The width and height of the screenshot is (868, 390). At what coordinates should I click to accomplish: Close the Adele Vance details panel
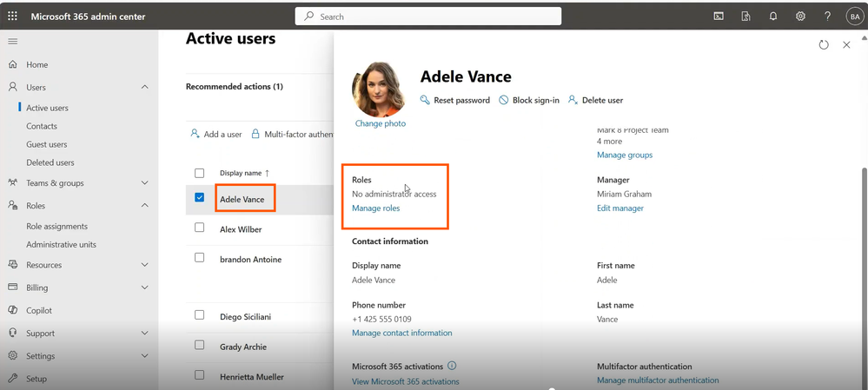point(846,45)
